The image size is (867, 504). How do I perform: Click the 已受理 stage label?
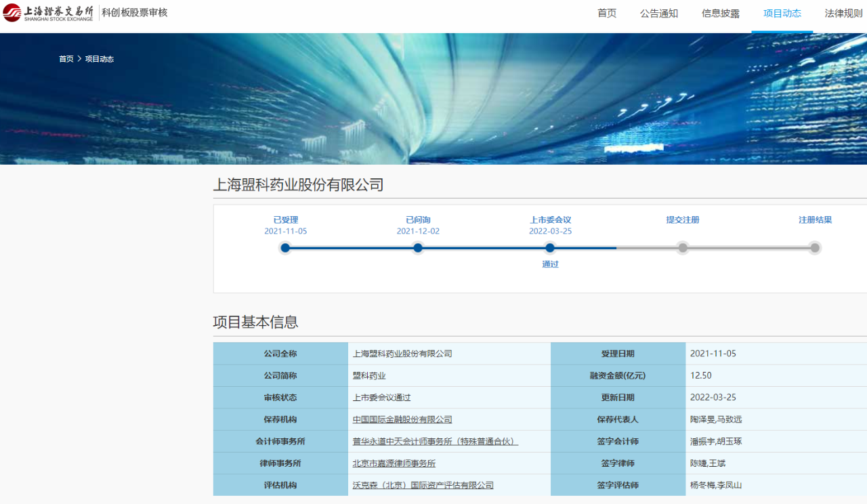click(x=286, y=220)
